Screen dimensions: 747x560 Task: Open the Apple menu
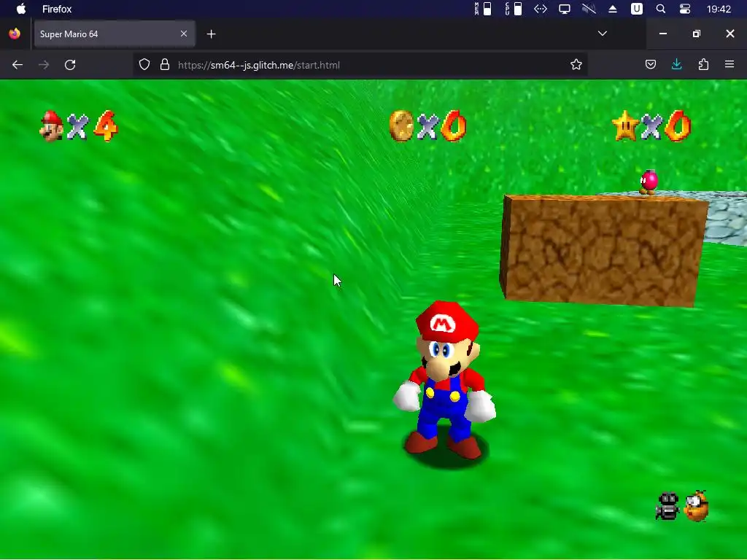coord(21,9)
